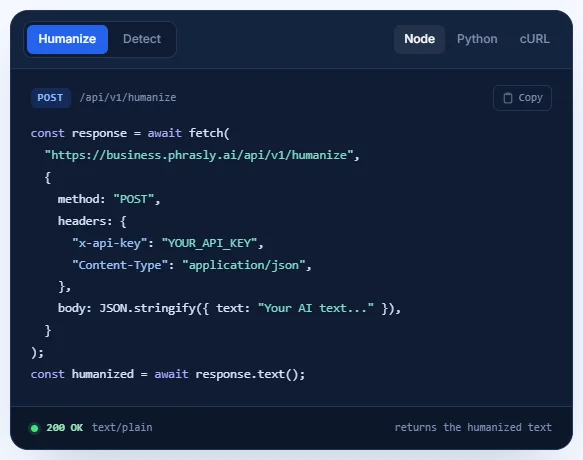Copy the code snippet with Copy button
583x460 pixels.
pos(522,98)
